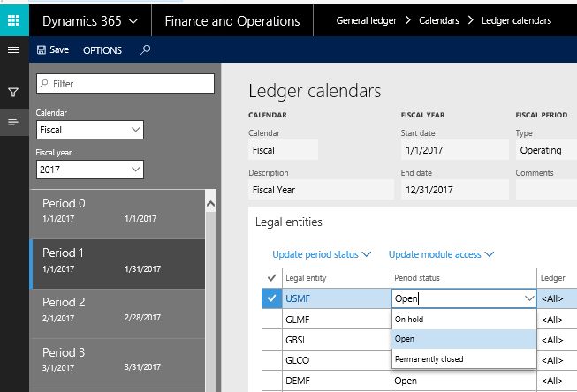The height and width of the screenshot is (392, 577).
Task: Expand Update period status menu
Action: (x=322, y=254)
